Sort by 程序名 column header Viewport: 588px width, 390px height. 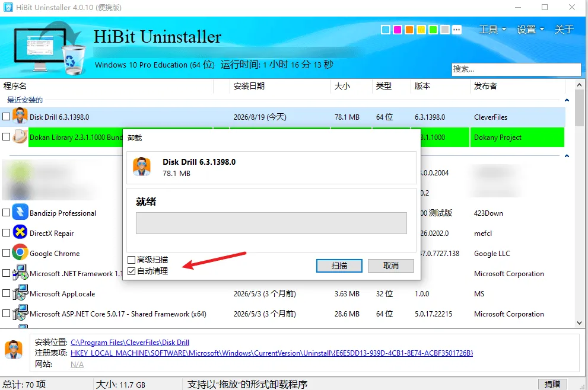click(106, 86)
